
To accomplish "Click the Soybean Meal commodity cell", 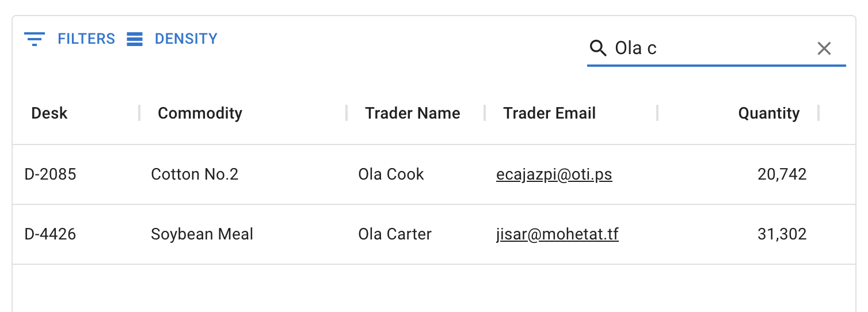I will [202, 234].
